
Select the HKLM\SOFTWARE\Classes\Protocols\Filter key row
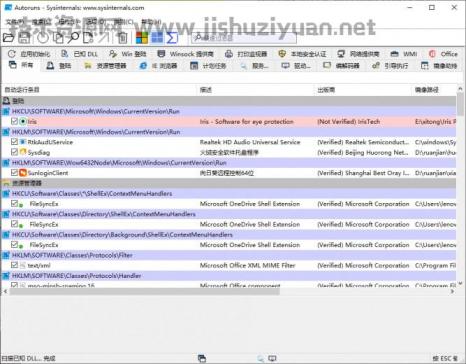229,255
